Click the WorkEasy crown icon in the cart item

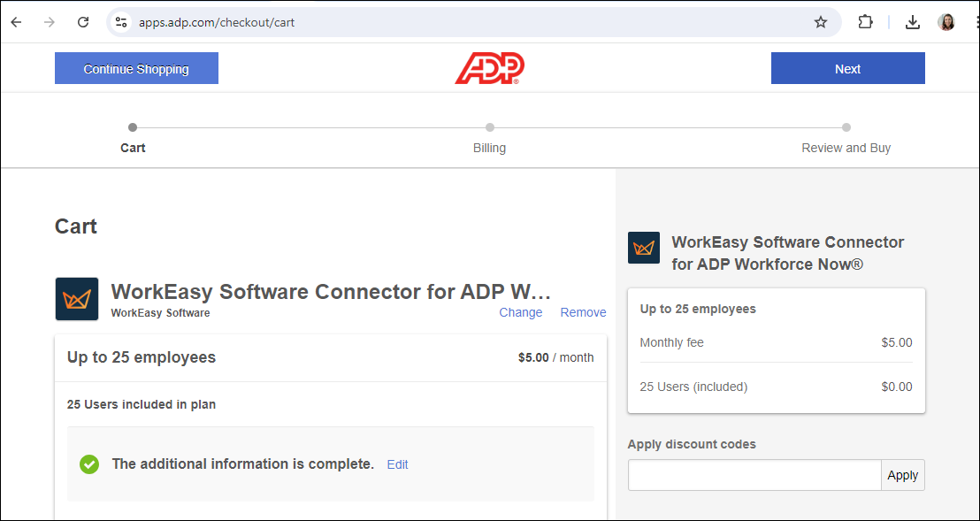pyautogui.click(x=77, y=299)
